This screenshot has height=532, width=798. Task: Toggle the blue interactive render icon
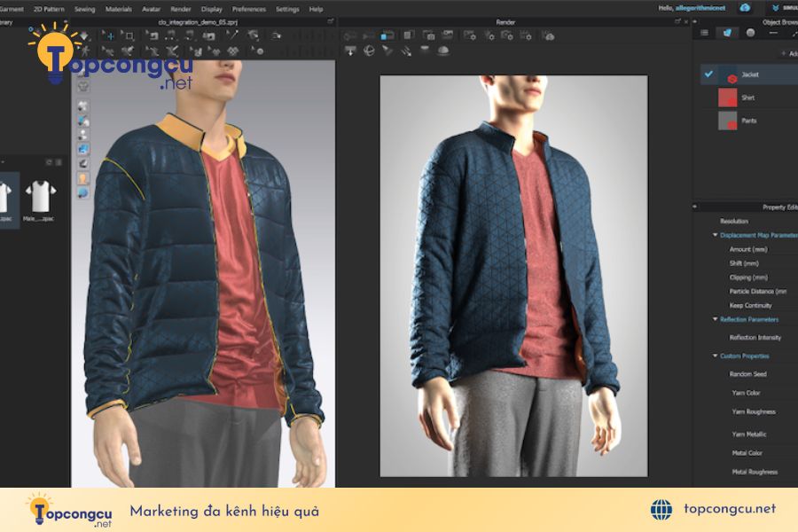pos(387,35)
